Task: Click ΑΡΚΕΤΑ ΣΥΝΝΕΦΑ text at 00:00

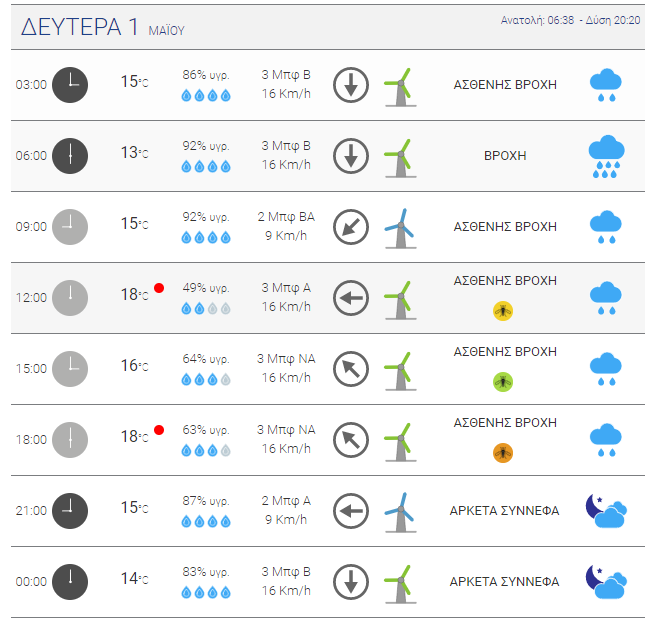Action: [x=504, y=582]
